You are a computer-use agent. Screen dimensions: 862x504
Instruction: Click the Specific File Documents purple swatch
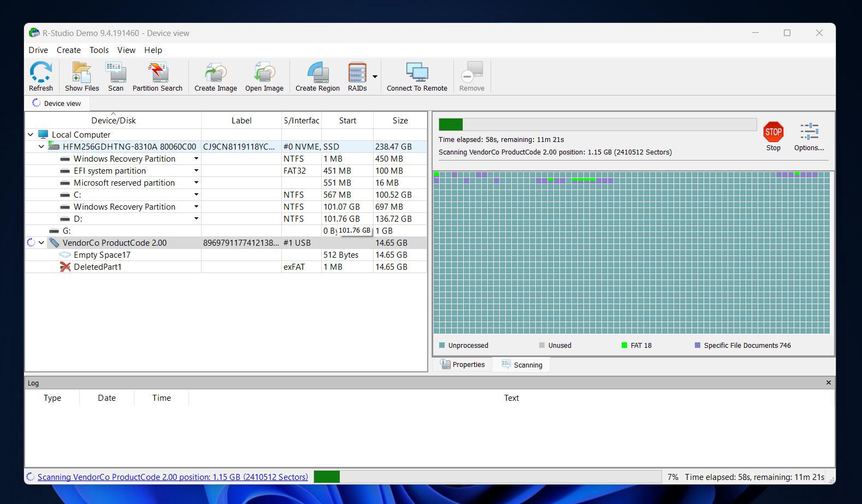coord(697,345)
